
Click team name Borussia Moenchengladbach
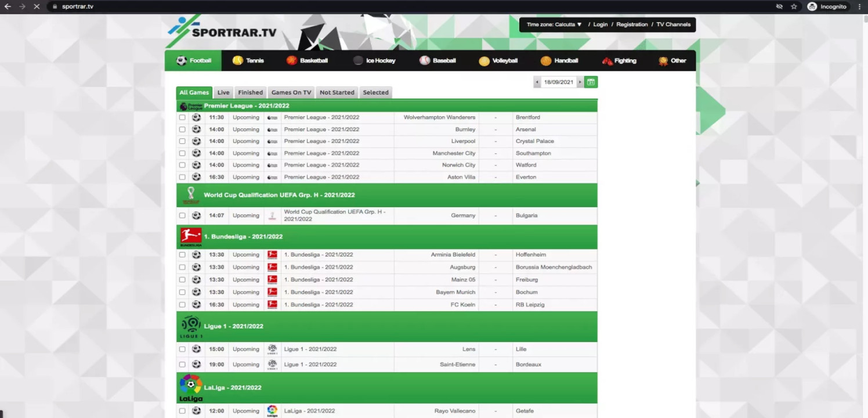(x=554, y=267)
